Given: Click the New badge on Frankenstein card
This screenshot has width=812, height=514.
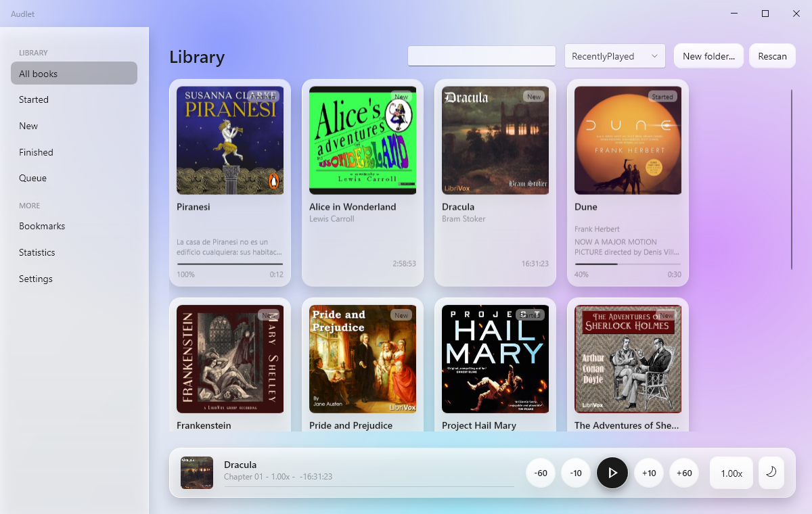Looking at the screenshot, I should 269,315.
